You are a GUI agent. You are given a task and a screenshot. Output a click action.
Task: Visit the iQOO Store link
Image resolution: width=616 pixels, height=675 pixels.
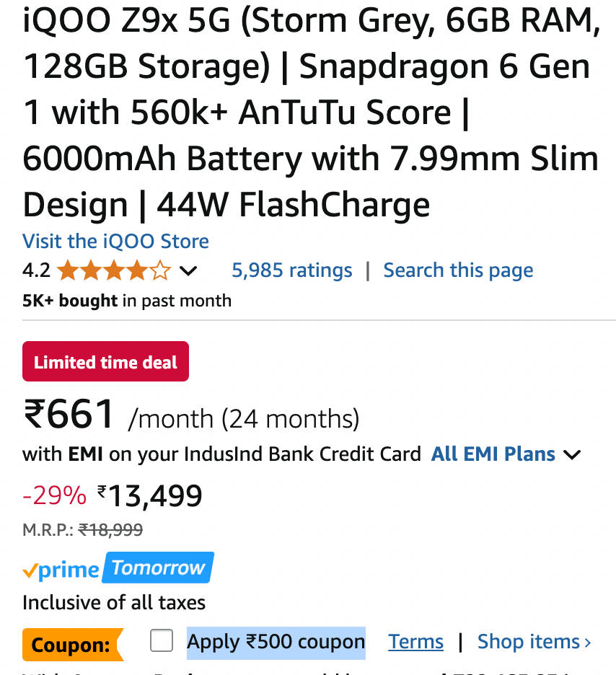115,241
